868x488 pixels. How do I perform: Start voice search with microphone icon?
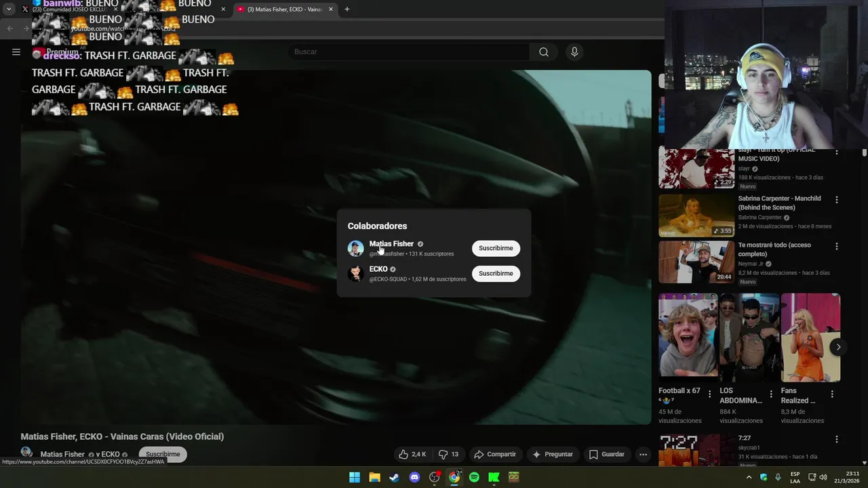tap(574, 52)
